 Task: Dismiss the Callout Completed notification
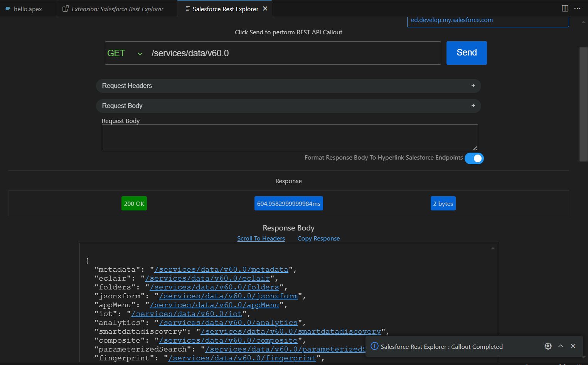click(x=573, y=346)
